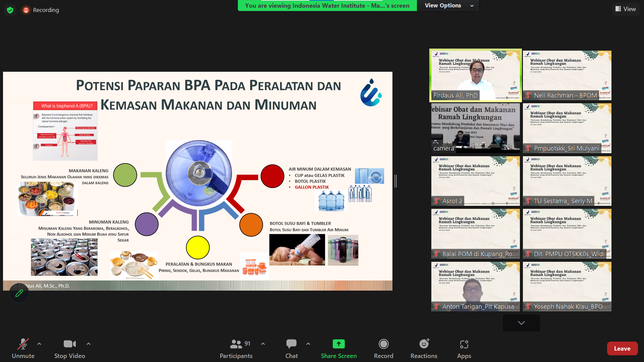Click the red Leave button
Screen dimensions: 644x362
622,349
